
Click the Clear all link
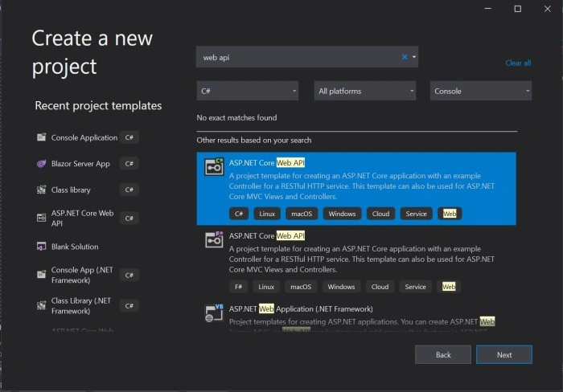point(518,63)
